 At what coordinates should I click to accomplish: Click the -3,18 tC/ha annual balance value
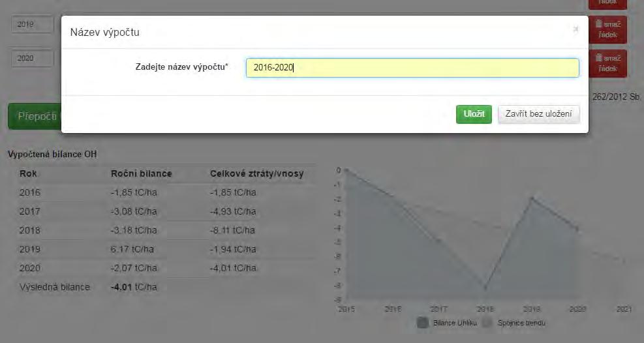(134, 230)
